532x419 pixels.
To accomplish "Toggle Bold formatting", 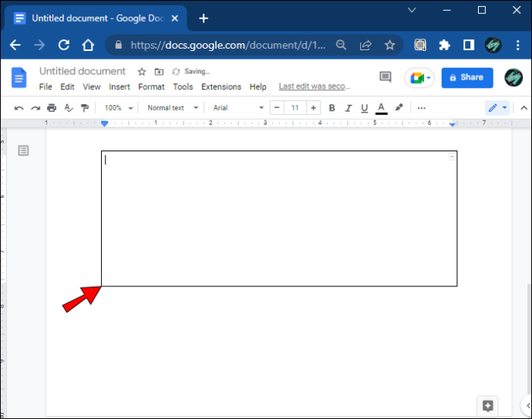I will [x=332, y=108].
